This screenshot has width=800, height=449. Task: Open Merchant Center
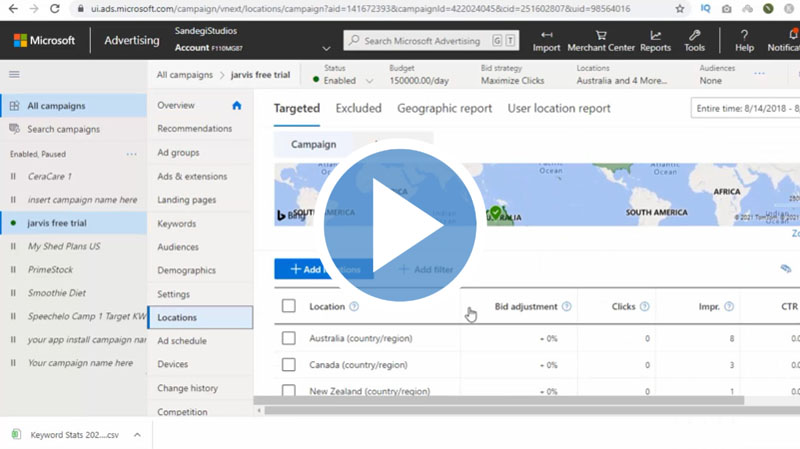601,41
